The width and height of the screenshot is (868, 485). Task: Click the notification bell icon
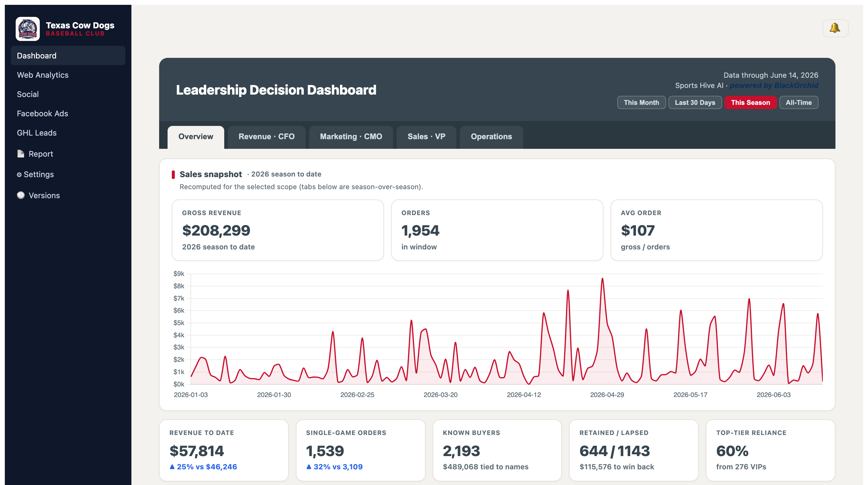point(835,28)
